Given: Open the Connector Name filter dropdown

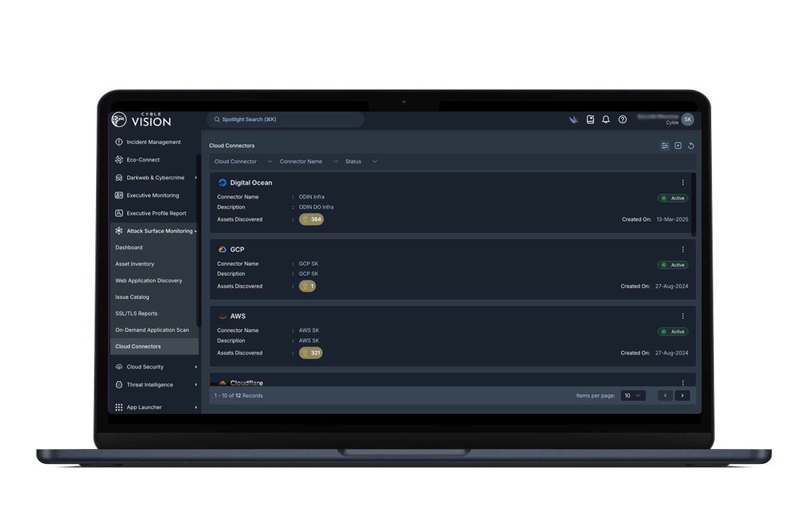Looking at the screenshot, I should click(x=309, y=162).
